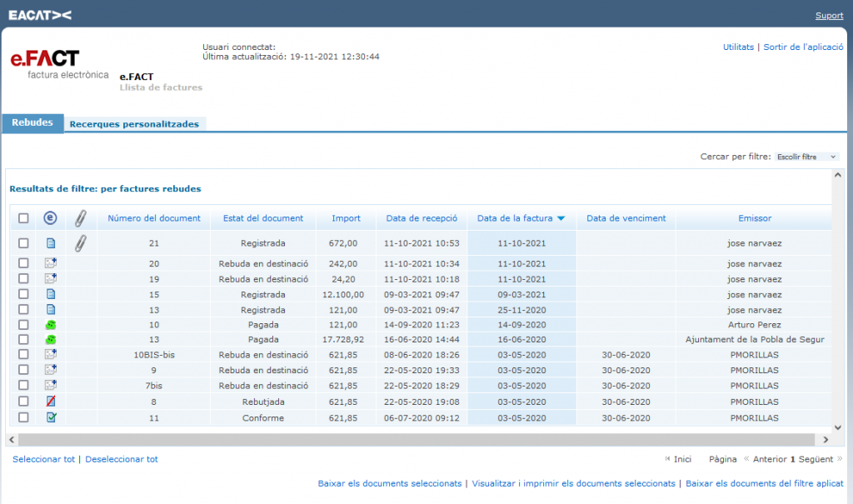Toggle the select-all checkbox in table header
The height and width of the screenshot is (504, 853).
(23, 218)
